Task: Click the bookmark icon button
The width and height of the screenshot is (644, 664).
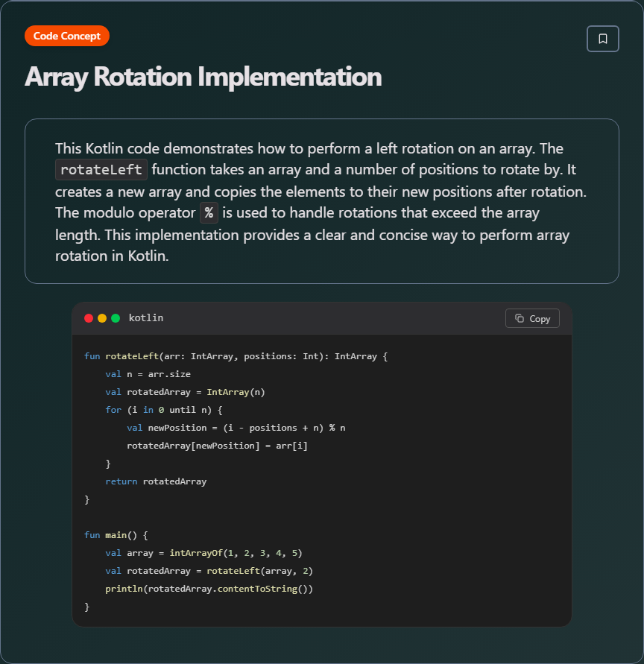Action: (x=602, y=39)
